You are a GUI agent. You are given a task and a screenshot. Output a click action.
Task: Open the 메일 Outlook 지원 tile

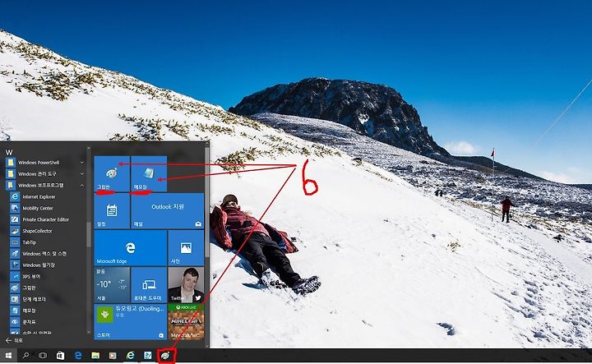[x=168, y=210]
